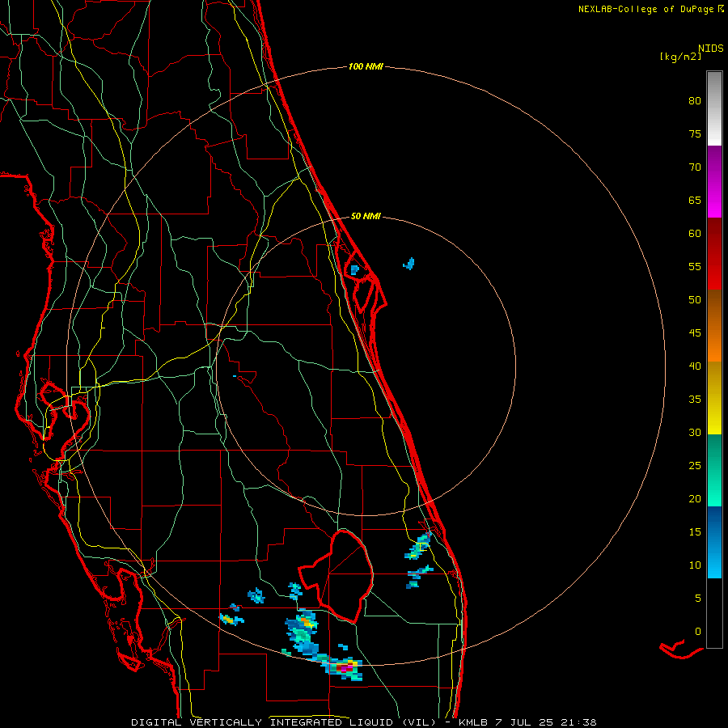Screen dimensions: 728x728
Task: Click the NIDS label above color scale
Action: pos(710,49)
